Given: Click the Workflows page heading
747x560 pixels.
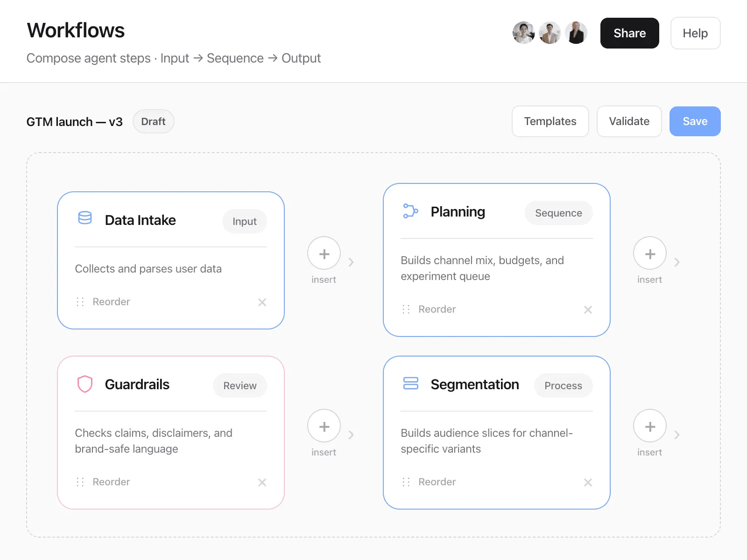Looking at the screenshot, I should 76,30.
